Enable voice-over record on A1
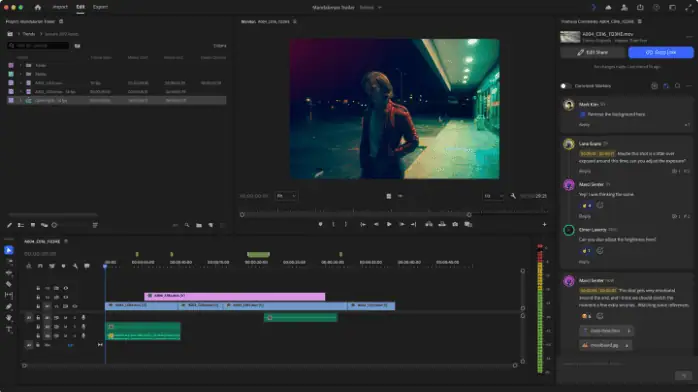The height and width of the screenshot is (392, 698). pos(83,318)
